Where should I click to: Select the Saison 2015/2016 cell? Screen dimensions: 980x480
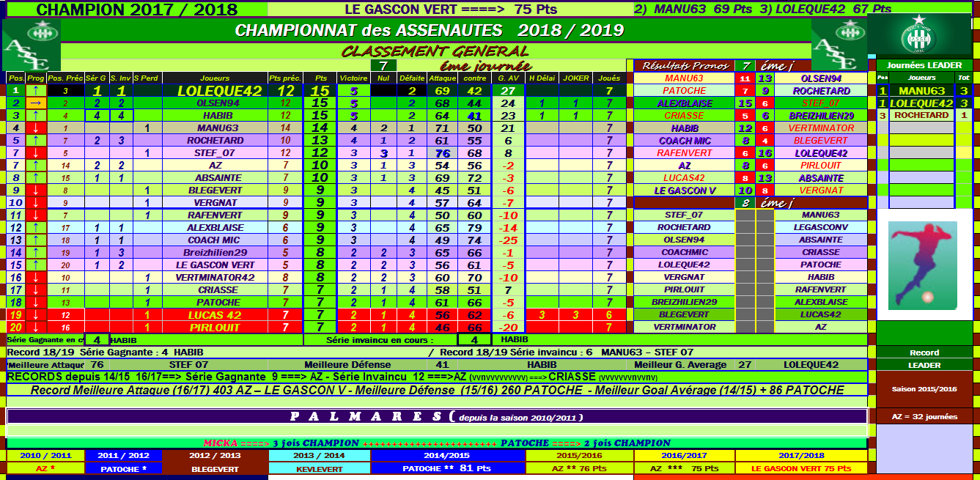(x=924, y=390)
